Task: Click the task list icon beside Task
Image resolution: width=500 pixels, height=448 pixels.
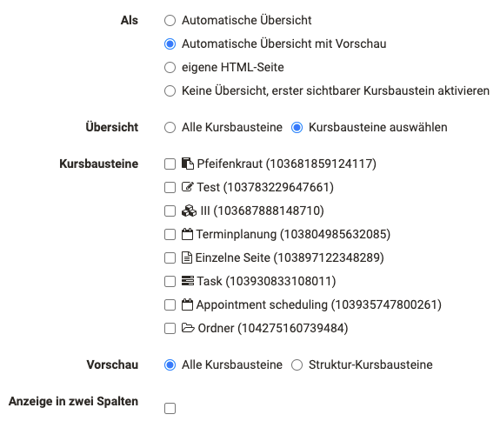Action: 188,281
